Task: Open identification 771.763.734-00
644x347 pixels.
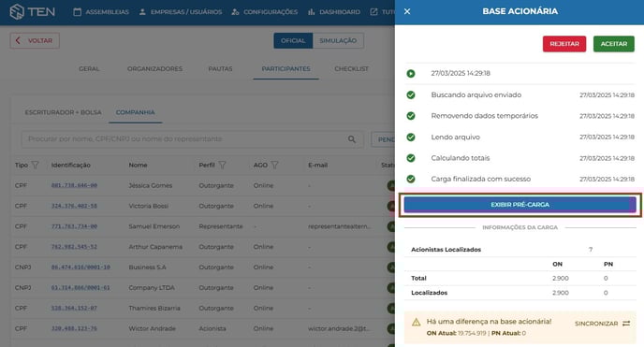Action: 74,226
